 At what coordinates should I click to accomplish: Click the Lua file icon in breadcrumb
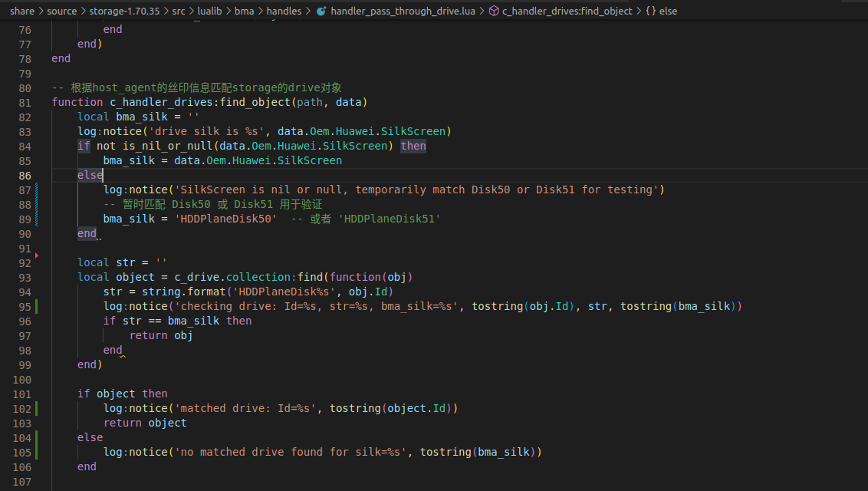tap(321, 12)
